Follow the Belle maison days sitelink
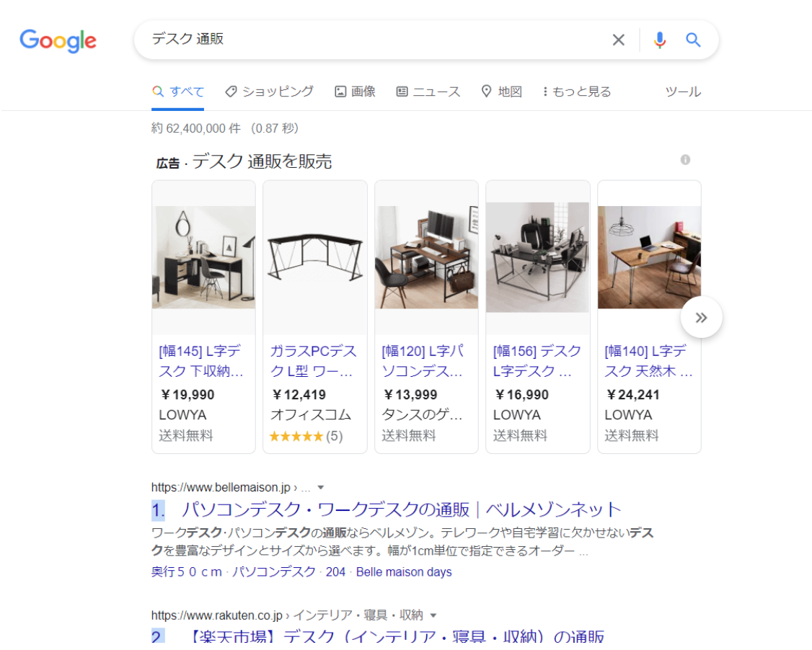Image resolution: width=812 pixels, height=650 pixels. 404,572
